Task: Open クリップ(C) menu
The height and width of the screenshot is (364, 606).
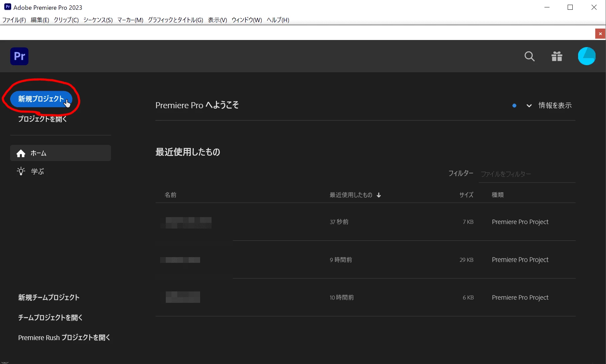Action: tap(66, 20)
